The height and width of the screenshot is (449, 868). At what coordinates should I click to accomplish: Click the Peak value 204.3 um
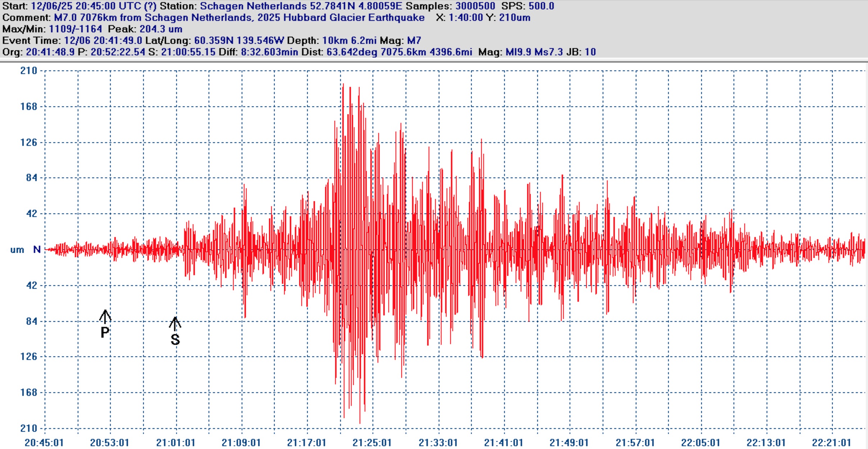pos(161,29)
